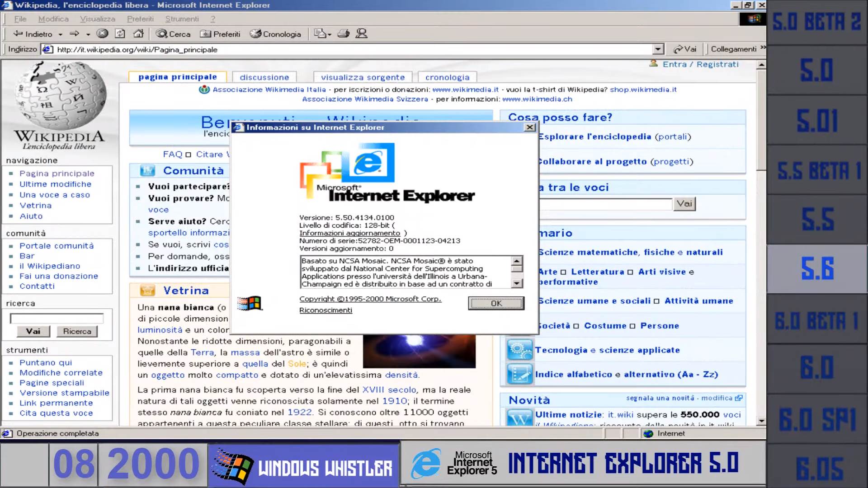Screen dimensions: 868x488
Task: Click the Indietro (back) navigation icon
Action: pos(18,34)
